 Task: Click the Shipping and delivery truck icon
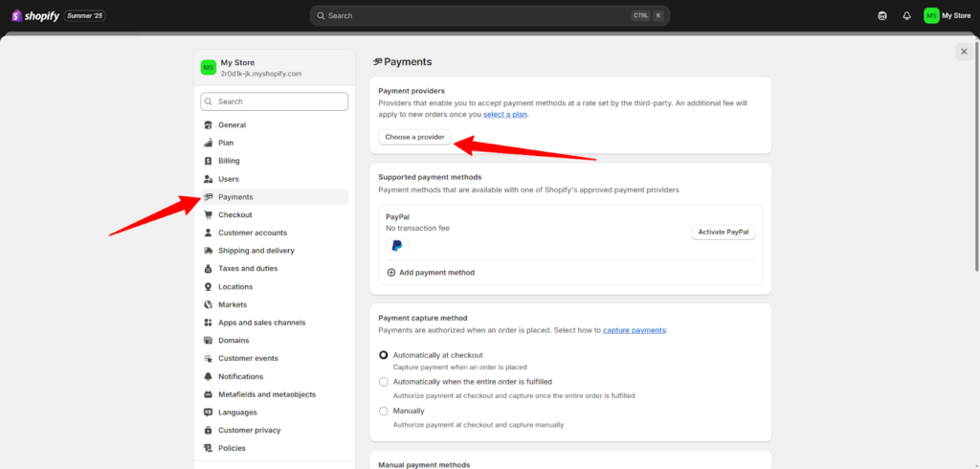[x=208, y=251]
